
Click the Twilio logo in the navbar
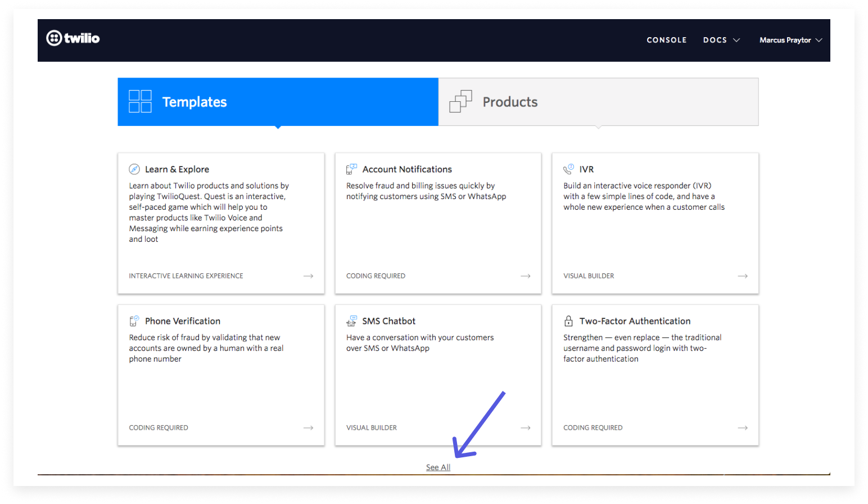[73, 39]
